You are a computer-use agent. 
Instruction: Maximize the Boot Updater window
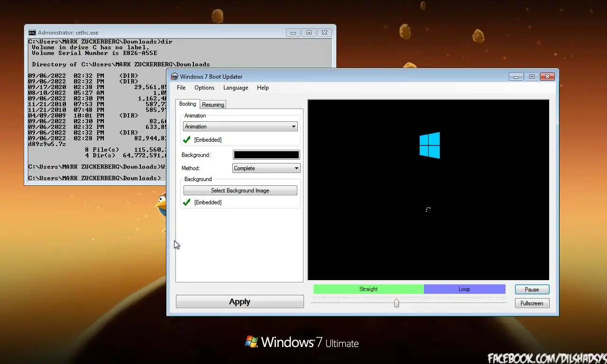point(532,77)
